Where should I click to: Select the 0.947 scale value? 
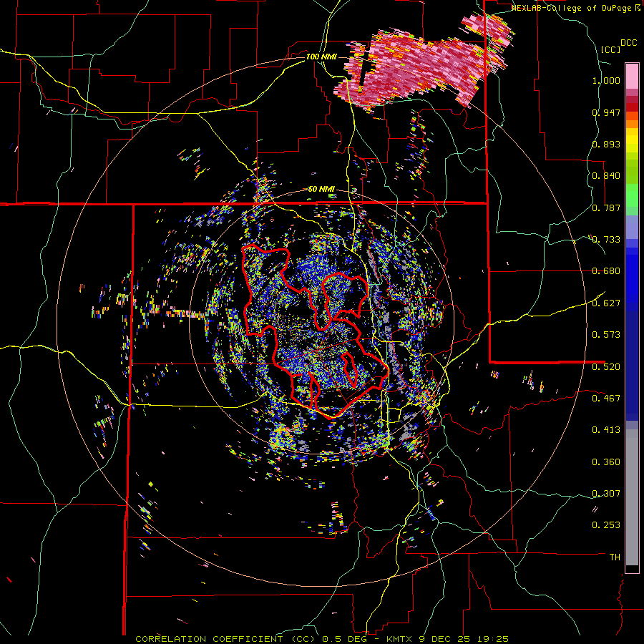pos(606,112)
